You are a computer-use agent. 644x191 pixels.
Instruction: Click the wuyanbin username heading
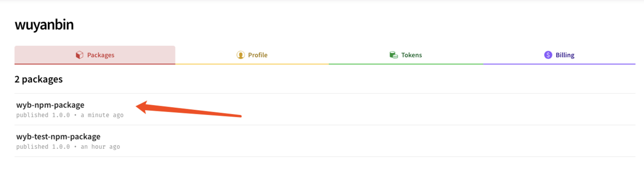click(44, 24)
